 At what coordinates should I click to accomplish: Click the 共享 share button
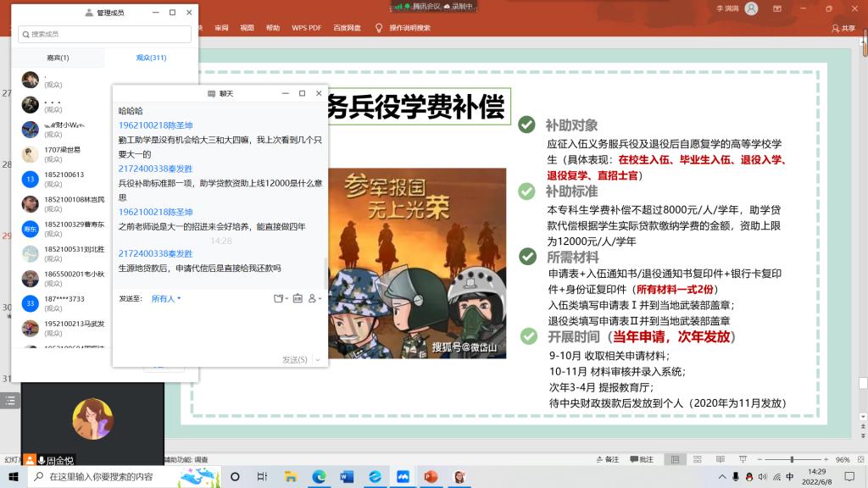843,28
